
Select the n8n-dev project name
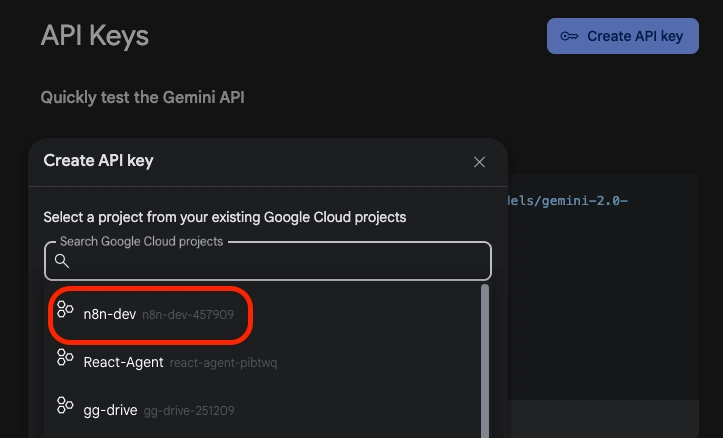click(x=110, y=314)
